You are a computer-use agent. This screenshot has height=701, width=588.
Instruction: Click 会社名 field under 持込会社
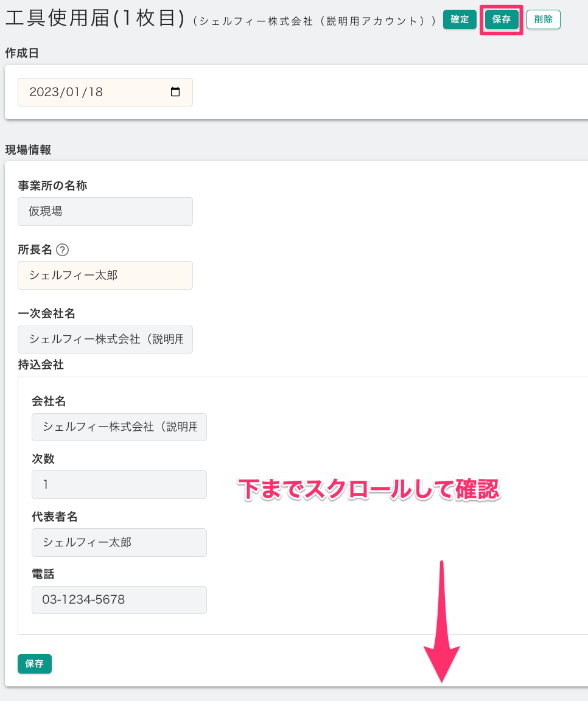(x=119, y=427)
